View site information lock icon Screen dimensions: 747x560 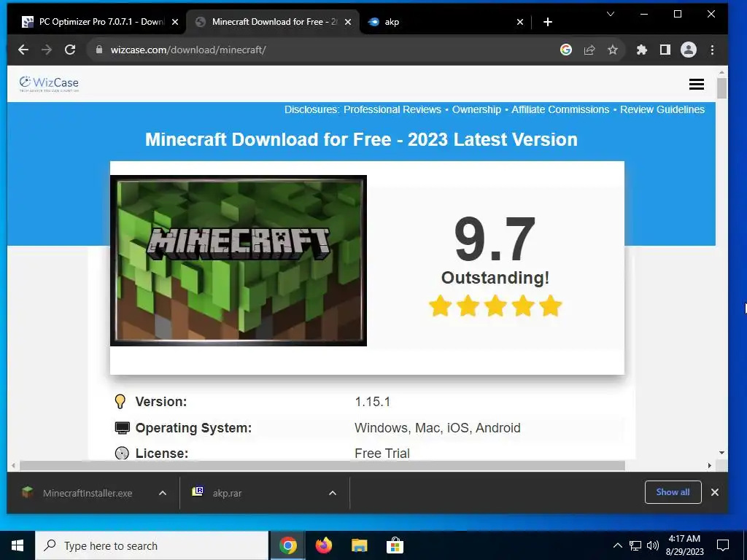pyautogui.click(x=99, y=50)
